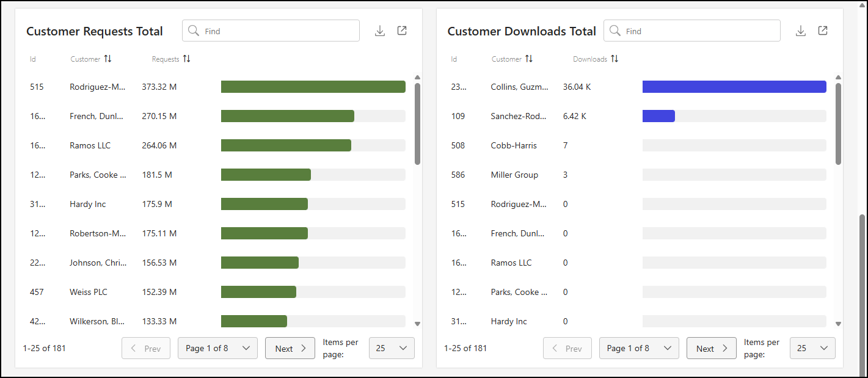Click the Customer Requests Total title
Image resolution: width=868 pixels, height=378 pixels.
[95, 31]
